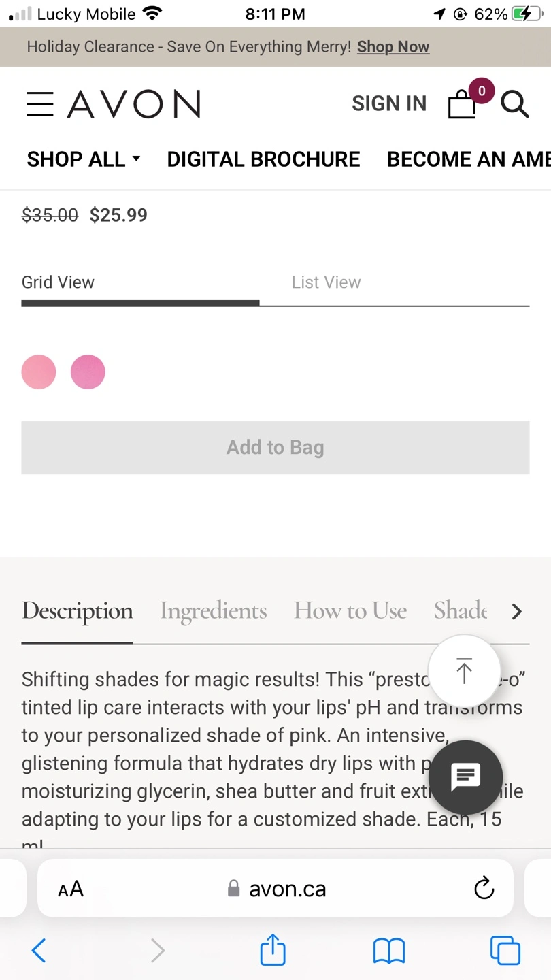Tap the search magnifier icon
The height and width of the screenshot is (980, 551).
coord(515,104)
